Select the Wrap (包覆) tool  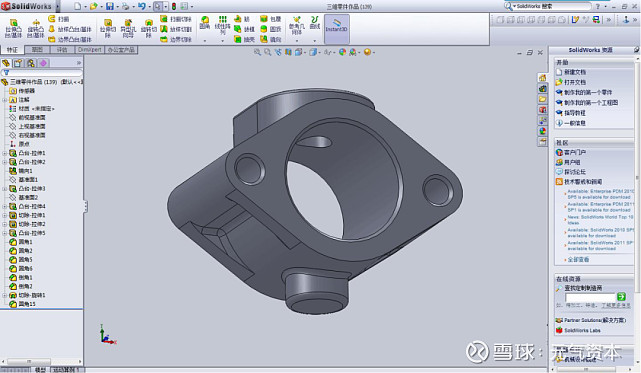271,19
